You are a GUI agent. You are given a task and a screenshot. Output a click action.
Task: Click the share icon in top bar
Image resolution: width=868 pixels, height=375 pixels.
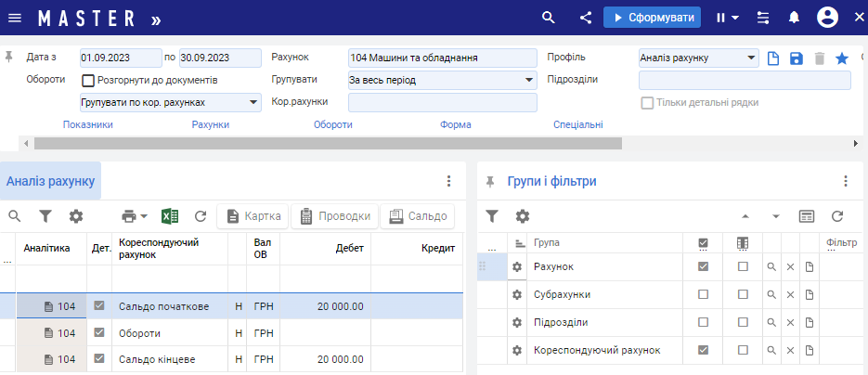click(x=586, y=18)
